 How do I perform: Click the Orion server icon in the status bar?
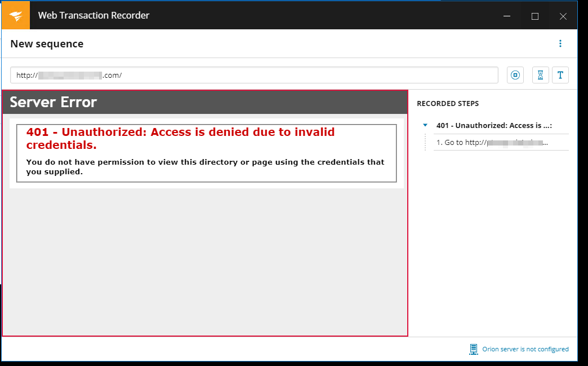coord(474,349)
